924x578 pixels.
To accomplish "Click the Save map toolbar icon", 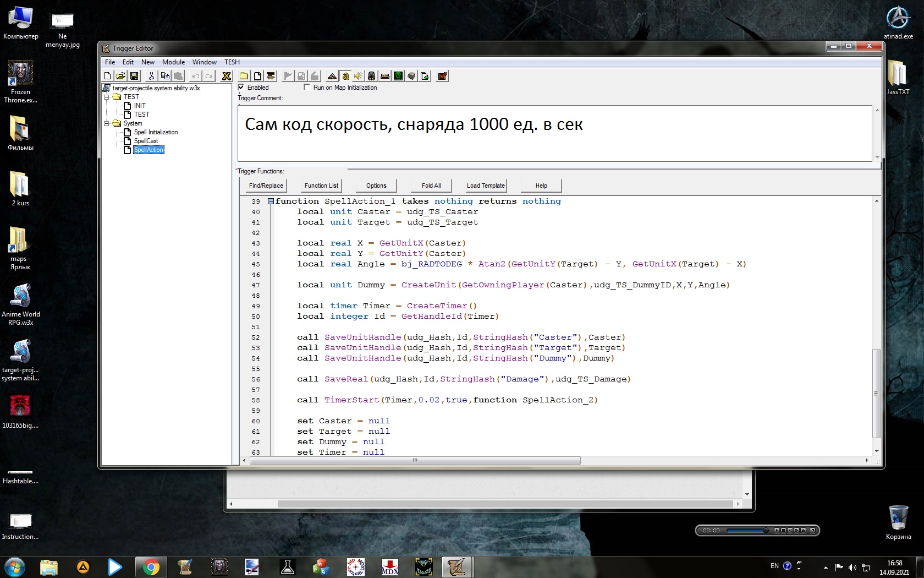I will tap(134, 76).
